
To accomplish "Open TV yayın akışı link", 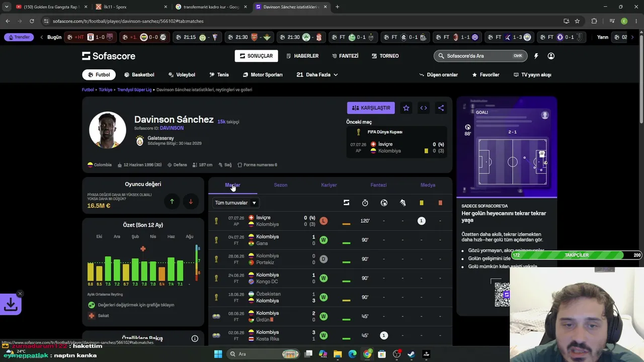I will click(x=532, y=75).
